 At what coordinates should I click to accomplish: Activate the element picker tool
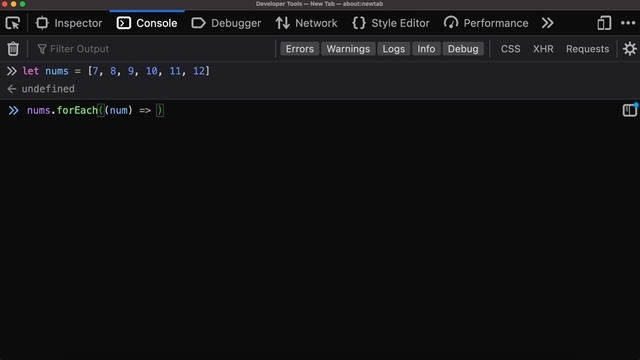pos(13,23)
